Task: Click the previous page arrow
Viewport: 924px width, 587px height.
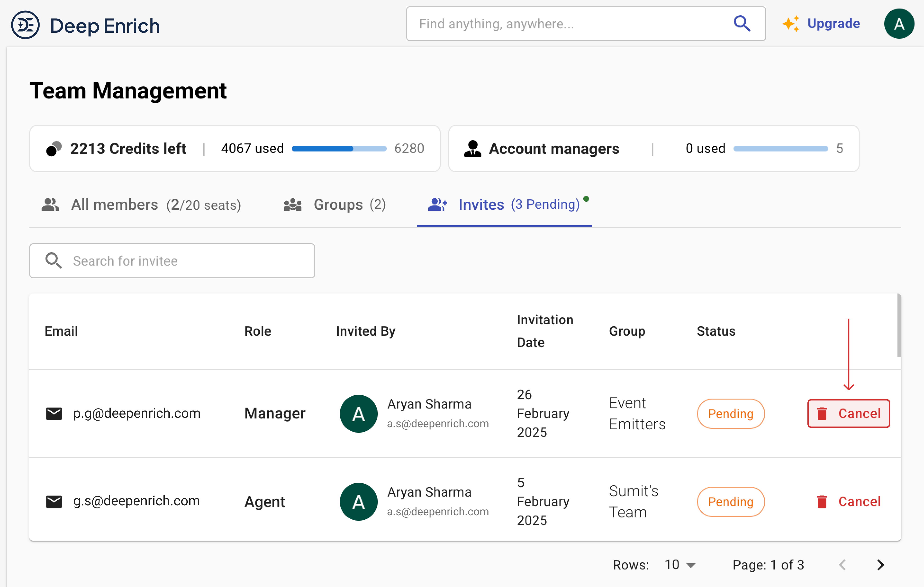Action: click(x=843, y=565)
